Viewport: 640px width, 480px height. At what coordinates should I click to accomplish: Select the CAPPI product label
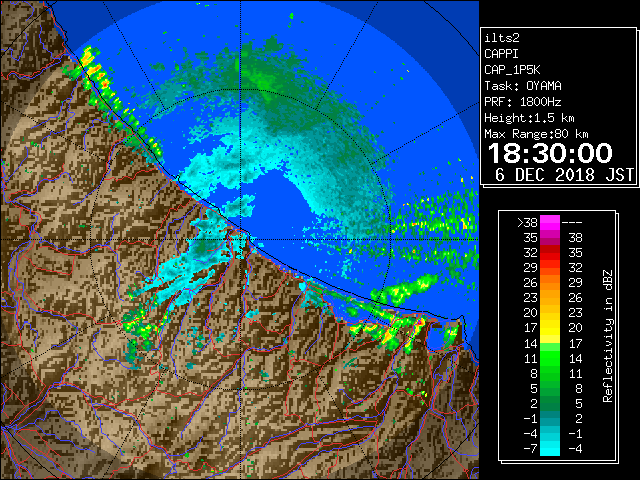tap(501, 54)
